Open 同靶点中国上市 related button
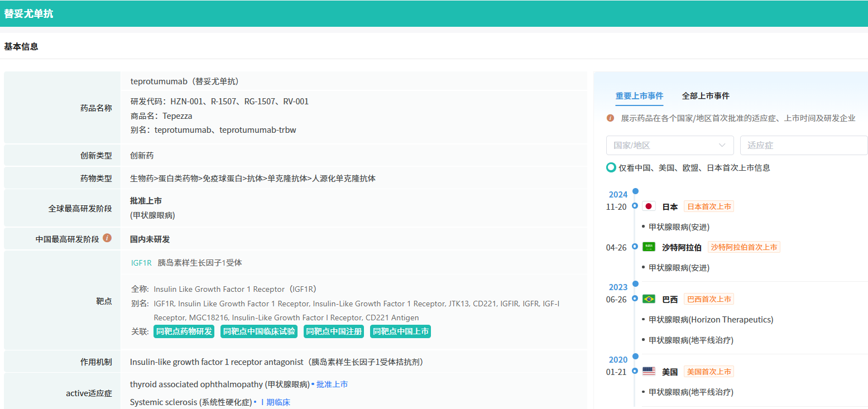Screen dimensions: 868x409 click(400, 331)
